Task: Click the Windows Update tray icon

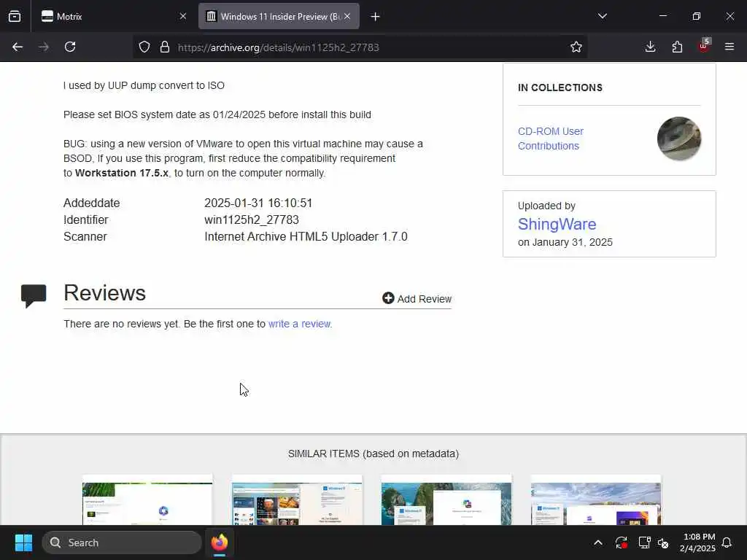Action: (622, 542)
